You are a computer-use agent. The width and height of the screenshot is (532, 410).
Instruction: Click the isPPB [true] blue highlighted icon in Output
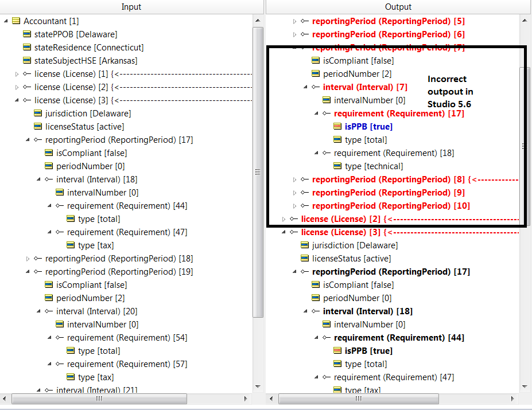[x=337, y=127]
